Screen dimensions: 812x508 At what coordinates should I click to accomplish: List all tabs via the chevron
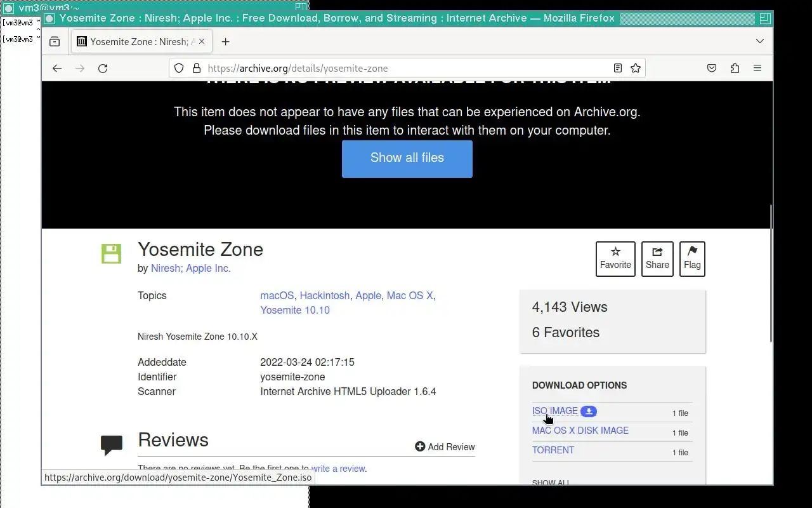coord(759,41)
